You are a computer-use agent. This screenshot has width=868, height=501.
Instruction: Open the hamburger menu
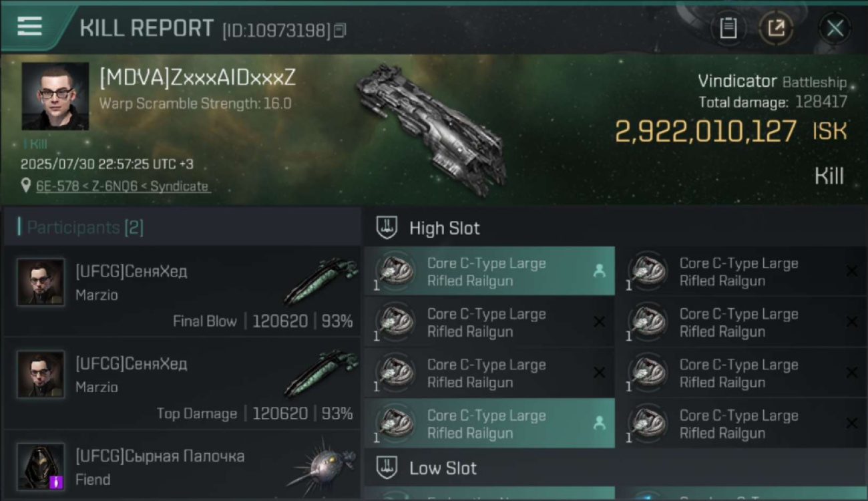[x=29, y=27]
